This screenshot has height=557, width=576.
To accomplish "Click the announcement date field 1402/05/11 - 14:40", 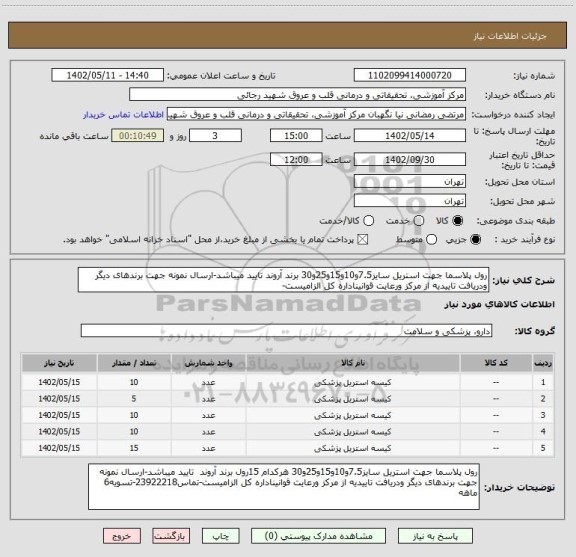I will pos(108,75).
